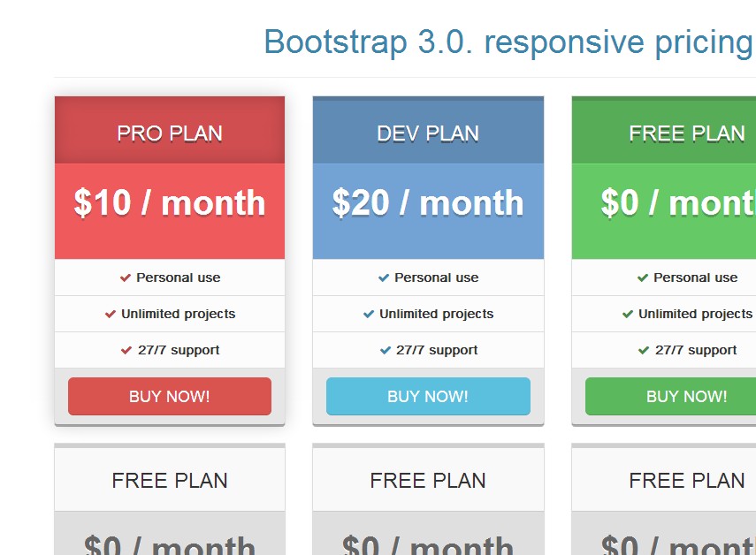
Task: Click the $20 / month price
Action: tap(428, 203)
